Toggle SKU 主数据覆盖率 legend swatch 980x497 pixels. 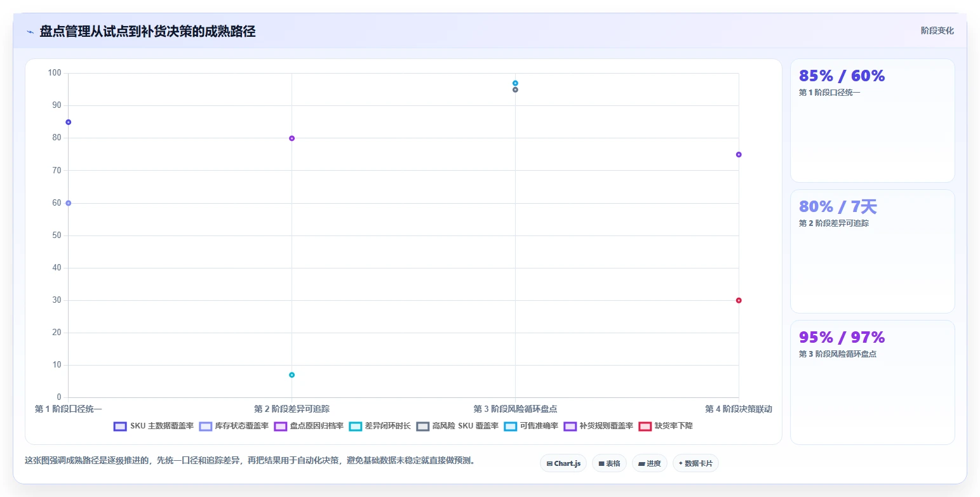coord(120,426)
